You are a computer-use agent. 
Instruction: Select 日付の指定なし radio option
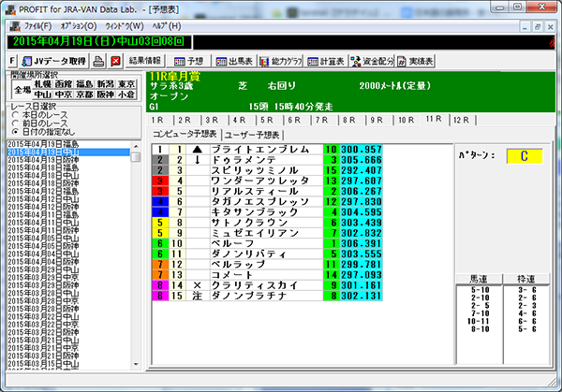(x=43, y=131)
